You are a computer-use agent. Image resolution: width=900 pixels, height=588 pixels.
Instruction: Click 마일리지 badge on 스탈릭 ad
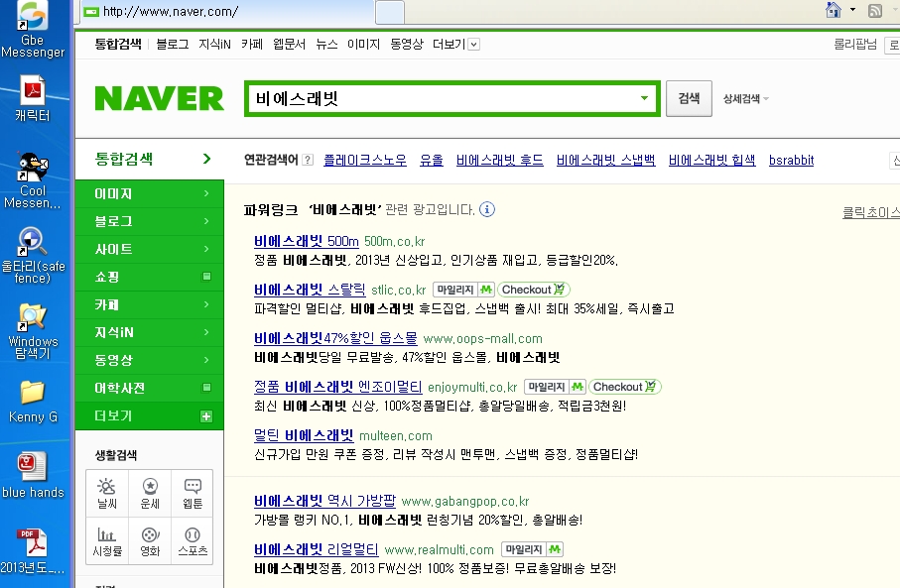coord(463,290)
